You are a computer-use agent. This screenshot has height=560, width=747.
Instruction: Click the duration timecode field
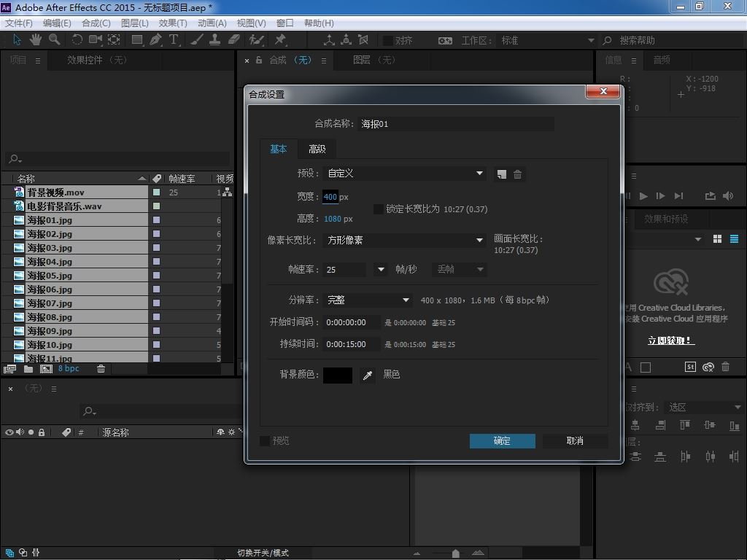(352, 344)
